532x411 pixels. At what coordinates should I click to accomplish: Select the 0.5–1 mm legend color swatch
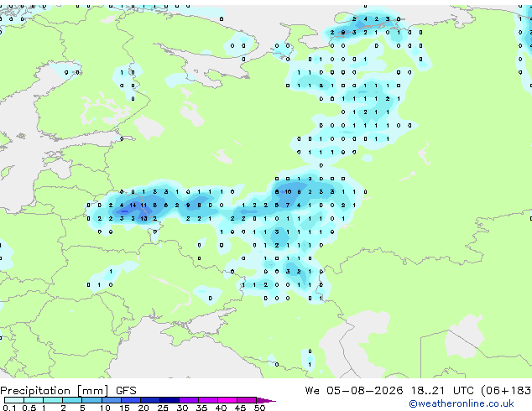[x=34, y=400]
